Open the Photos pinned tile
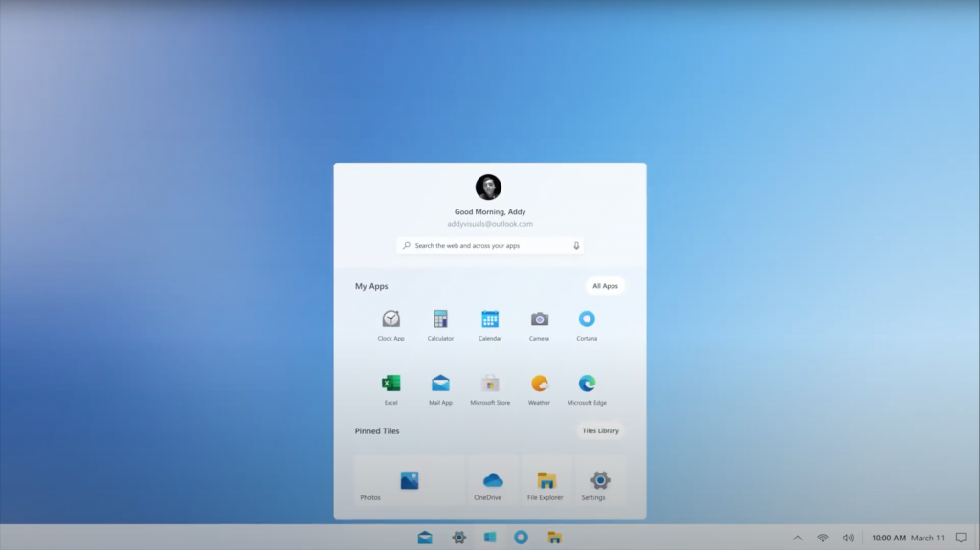The width and height of the screenshot is (980, 550). click(410, 481)
